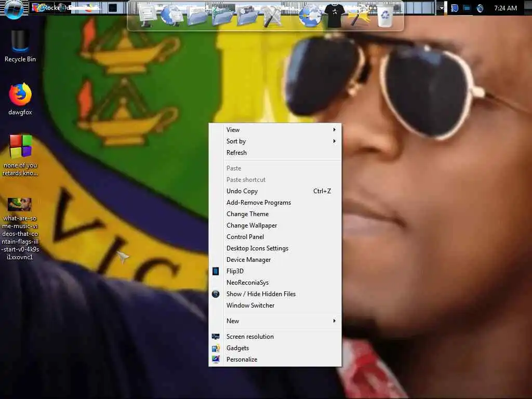Click the Show / Hide Hidden Files icon
Image resolution: width=532 pixels, height=399 pixels.
(216, 294)
